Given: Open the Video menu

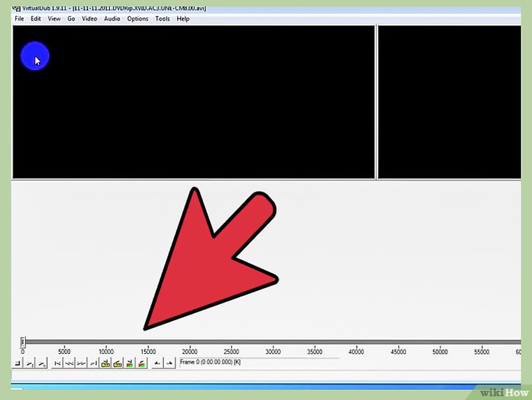Looking at the screenshot, I should click(x=90, y=19).
